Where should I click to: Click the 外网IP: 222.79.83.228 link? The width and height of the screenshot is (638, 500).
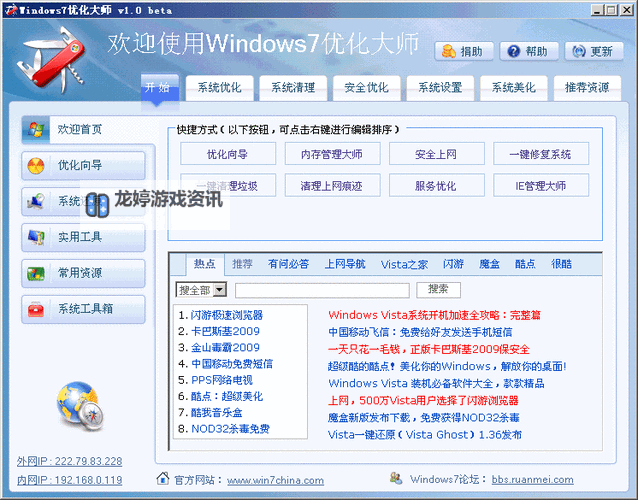tap(70, 461)
